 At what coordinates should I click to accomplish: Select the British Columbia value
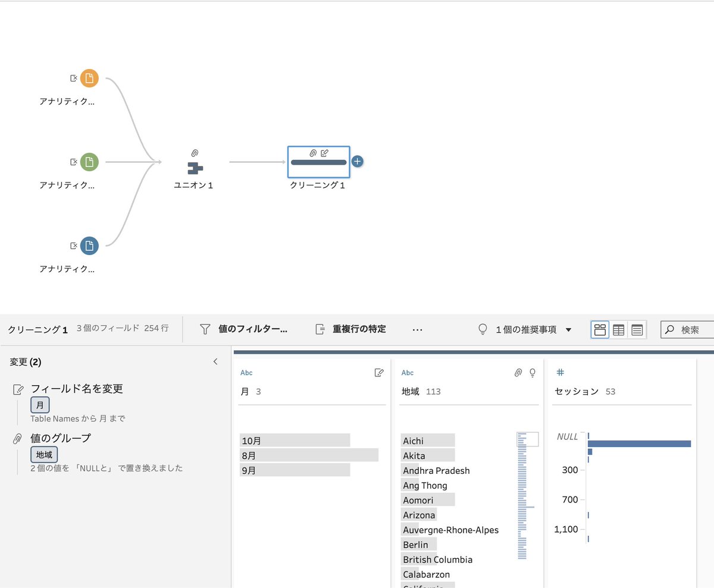[x=437, y=559]
